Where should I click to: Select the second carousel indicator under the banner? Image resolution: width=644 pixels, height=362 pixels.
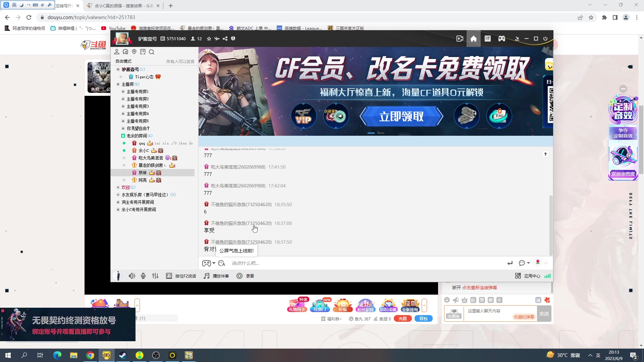[x=381, y=133]
